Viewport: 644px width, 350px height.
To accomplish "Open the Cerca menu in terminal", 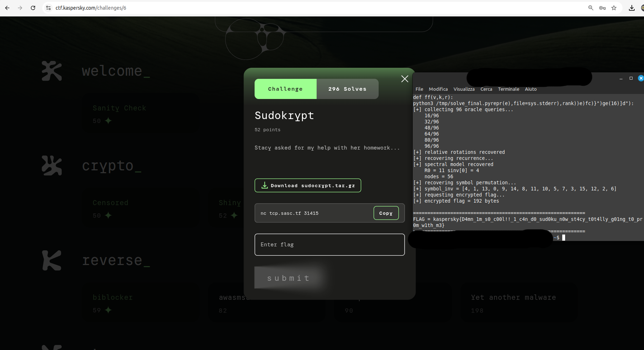I will (x=486, y=89).
